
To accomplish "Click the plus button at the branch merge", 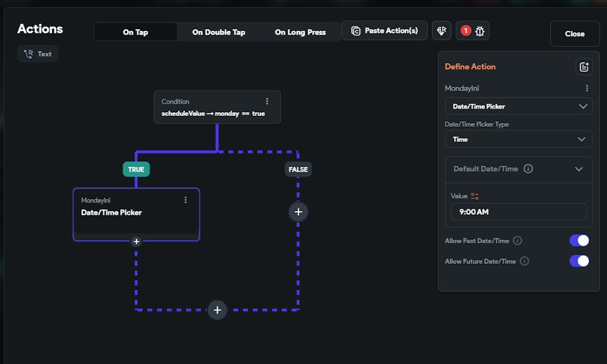I will pyautogui.click(x=217, y=310).
